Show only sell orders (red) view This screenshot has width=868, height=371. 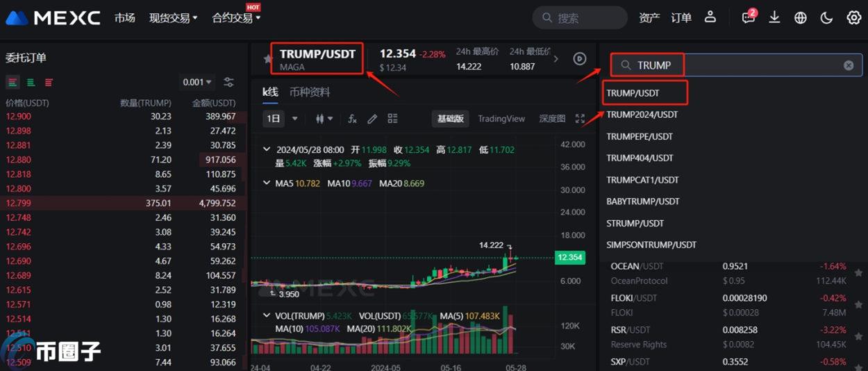[49, 82]
